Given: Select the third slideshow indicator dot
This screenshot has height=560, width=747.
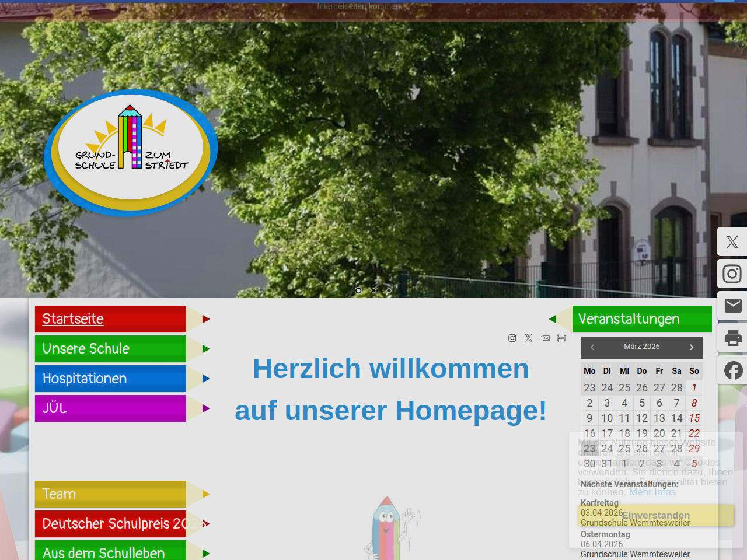Looking at the screenshot, I should 389,290.
